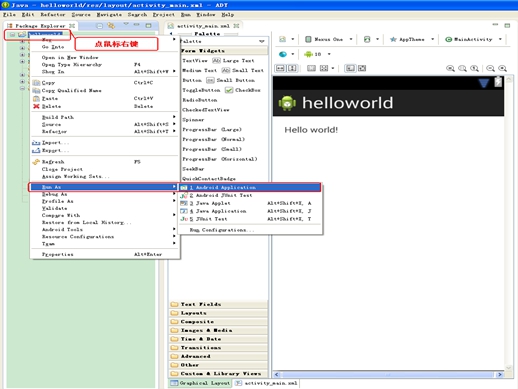Open the locale globe dropdown
Screen dimensions: 518x389
pyautogui.click(x=286, y=54)
